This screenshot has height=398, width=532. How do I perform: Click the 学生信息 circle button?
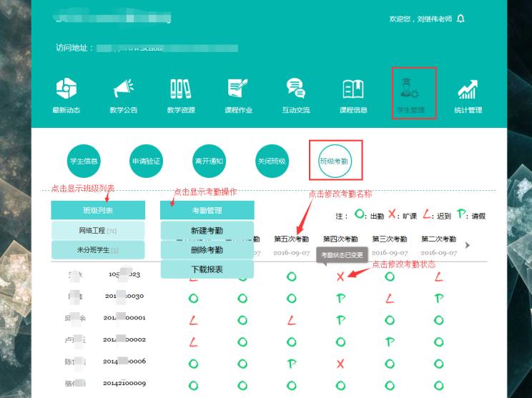pyautogui.click(x=84, y=161)
